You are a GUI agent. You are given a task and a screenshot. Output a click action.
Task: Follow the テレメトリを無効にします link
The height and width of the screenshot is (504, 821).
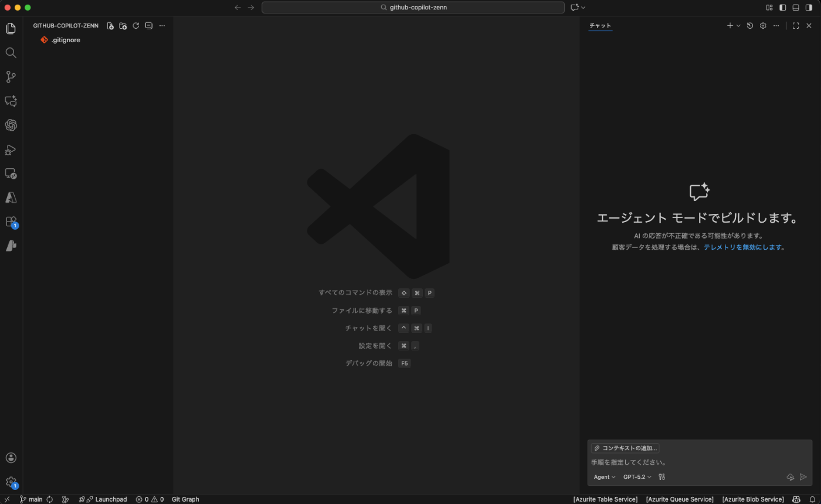point(742,247)
